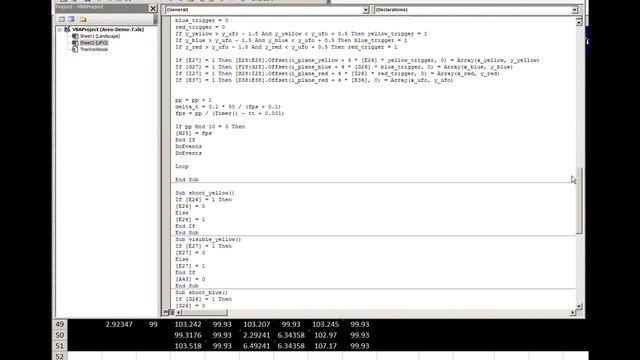The width and height of the screenshot is (640, 360).
Task: Click the '[A43] = 0' code line
Action: pos(190,279)
